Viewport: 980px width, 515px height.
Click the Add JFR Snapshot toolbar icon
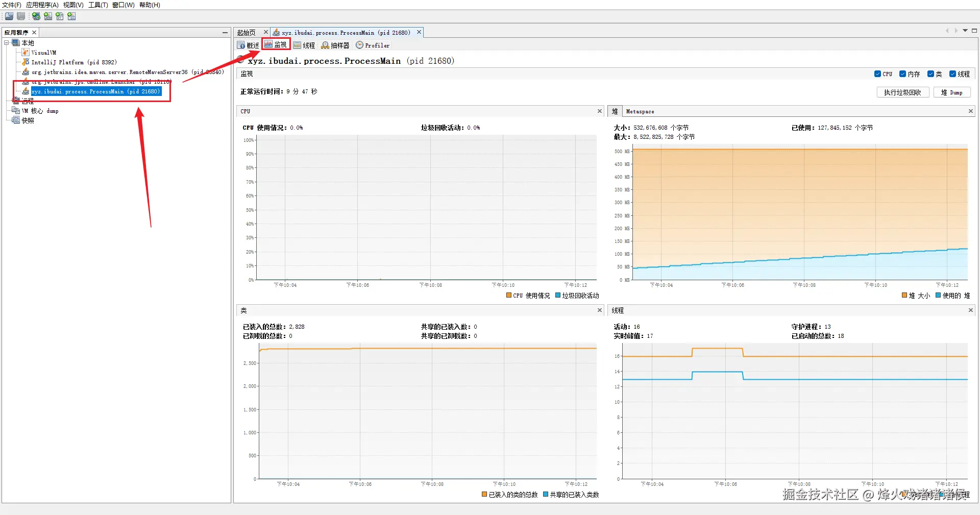pyautogui.click(x=71, y=16)
